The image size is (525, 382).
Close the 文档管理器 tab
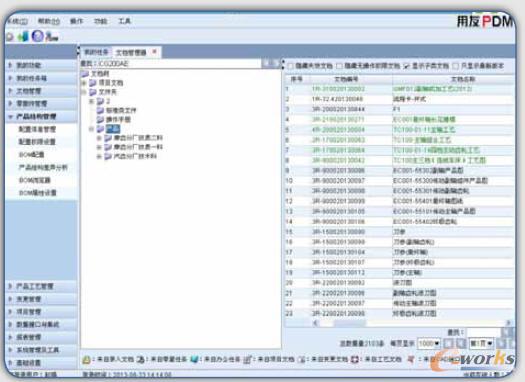(x=154, y=52)
